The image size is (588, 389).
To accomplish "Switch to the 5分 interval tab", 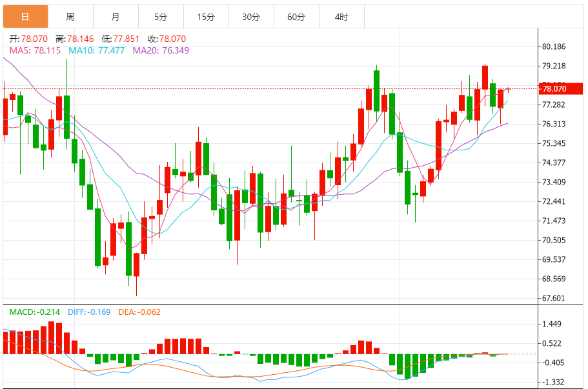I will click(x=161, y=17).
